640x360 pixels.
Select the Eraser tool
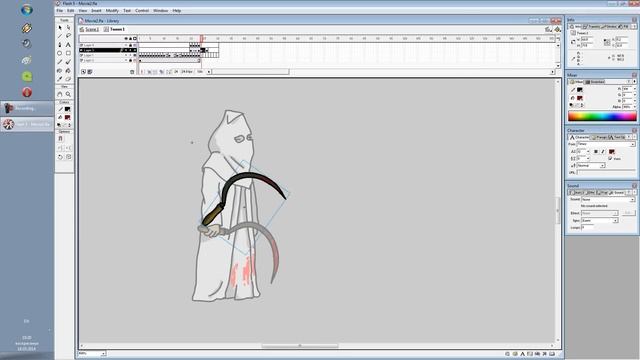coord(68,79)
